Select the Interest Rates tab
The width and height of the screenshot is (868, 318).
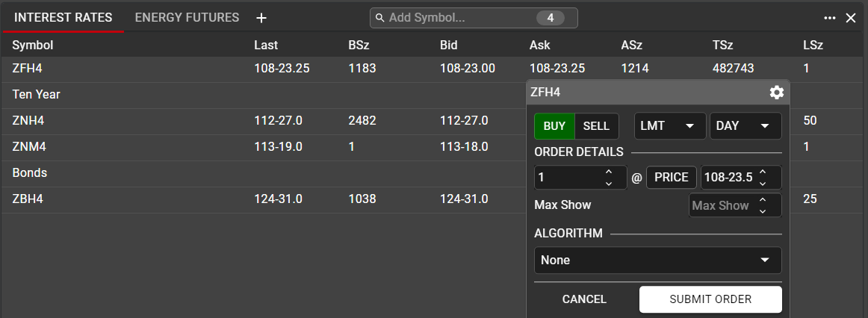coord(63,18)
